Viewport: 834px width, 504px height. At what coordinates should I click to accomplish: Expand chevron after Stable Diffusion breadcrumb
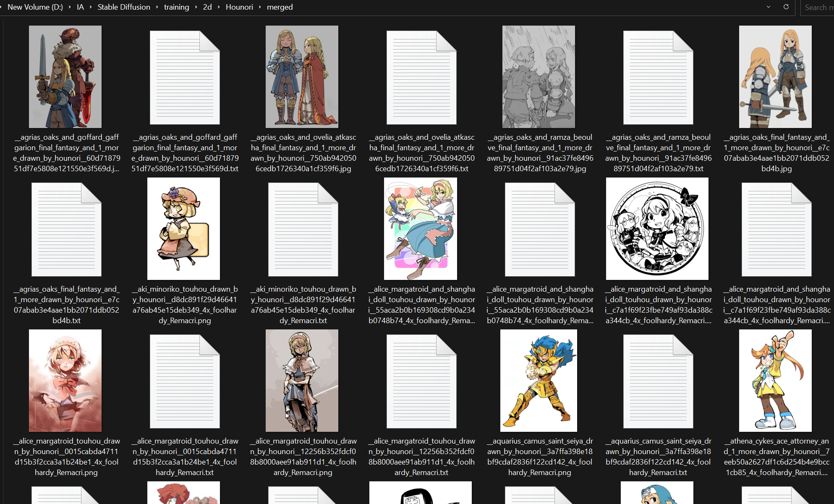tap(157, 7)
